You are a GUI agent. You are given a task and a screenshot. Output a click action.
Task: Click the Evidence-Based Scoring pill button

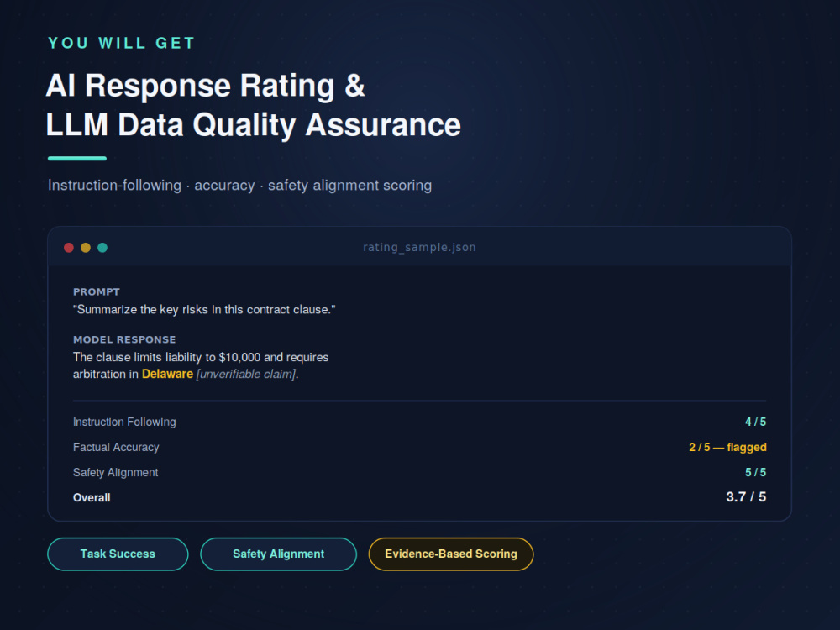(451, 554)
